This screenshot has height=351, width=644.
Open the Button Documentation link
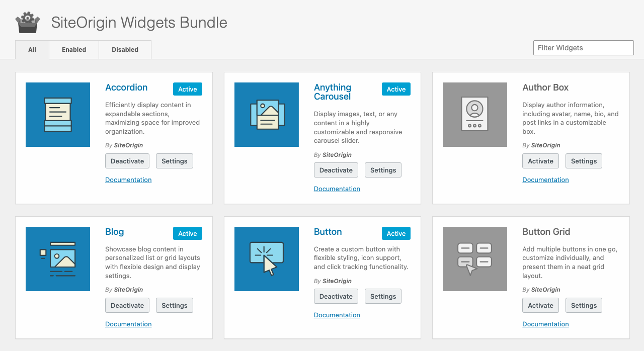337,315
